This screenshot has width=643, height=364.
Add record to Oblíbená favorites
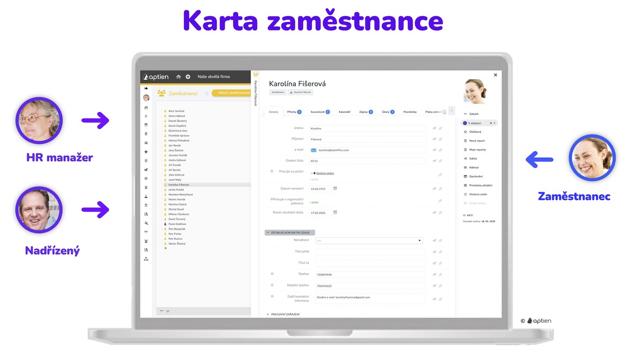(x=472, y=132)
